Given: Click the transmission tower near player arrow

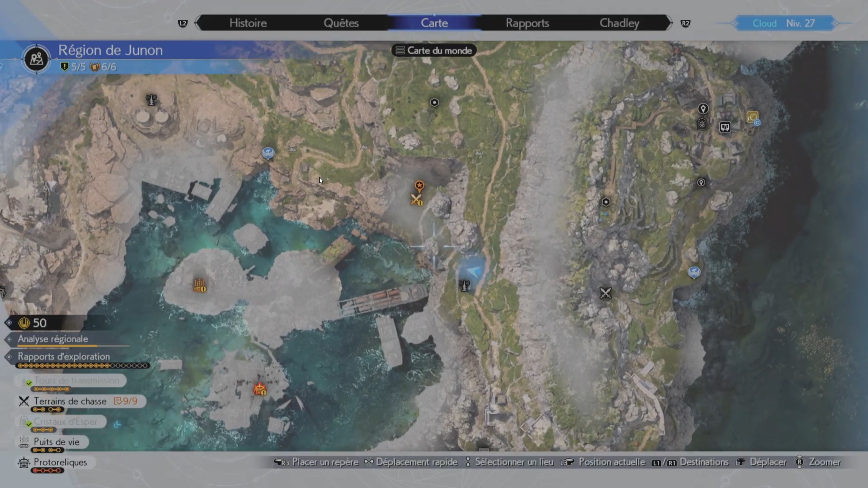Looking at the screenshot, I should 464,285.
